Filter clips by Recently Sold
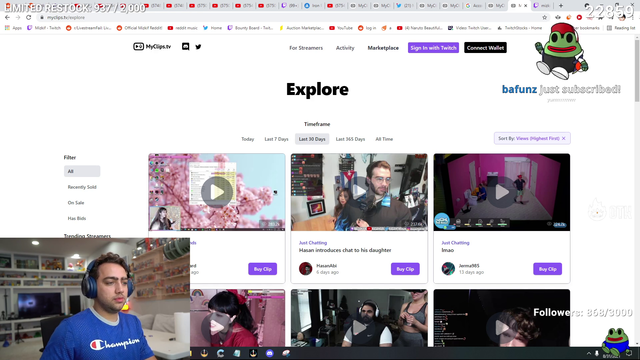 82,187
